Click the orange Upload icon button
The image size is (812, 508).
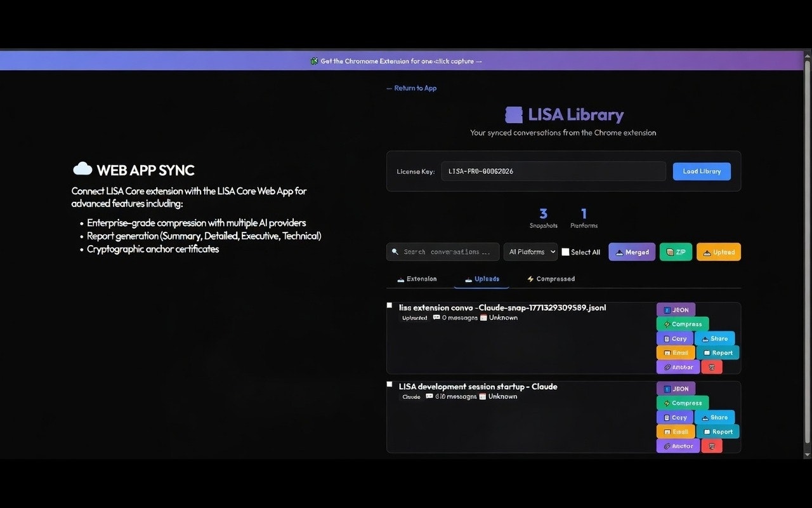718,251
